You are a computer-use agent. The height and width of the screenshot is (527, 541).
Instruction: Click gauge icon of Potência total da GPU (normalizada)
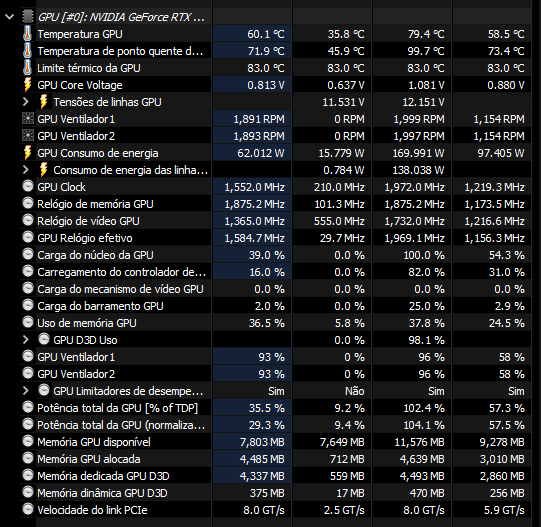point(28,424)
